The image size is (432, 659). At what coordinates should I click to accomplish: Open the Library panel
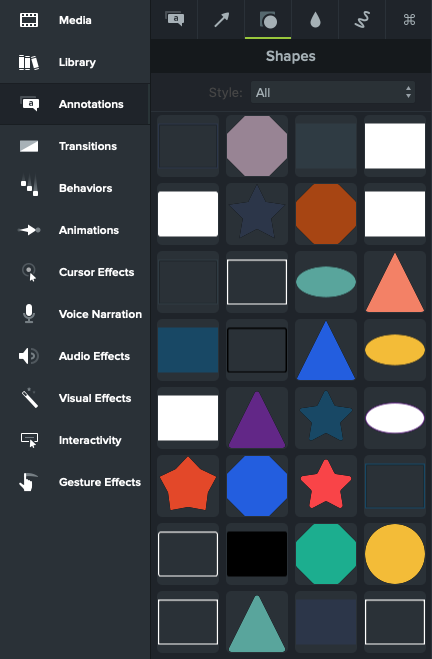(x=75, y=62)
